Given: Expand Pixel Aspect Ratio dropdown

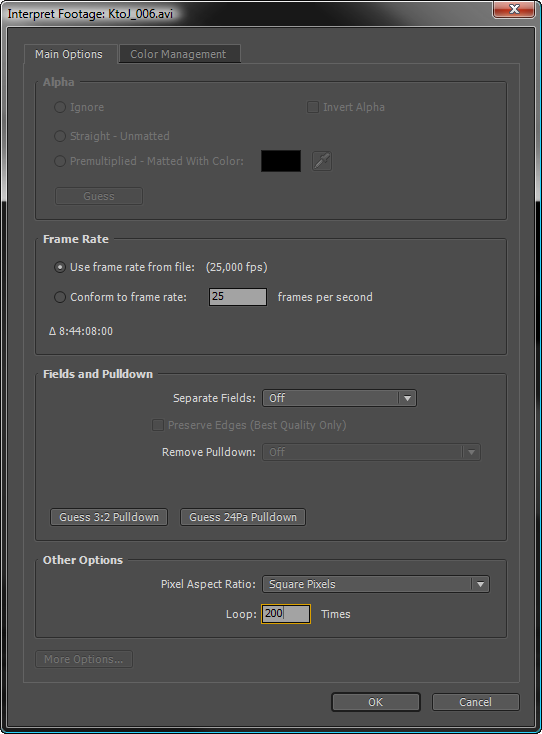Looking at the screenshot, I should click(376, 584).
